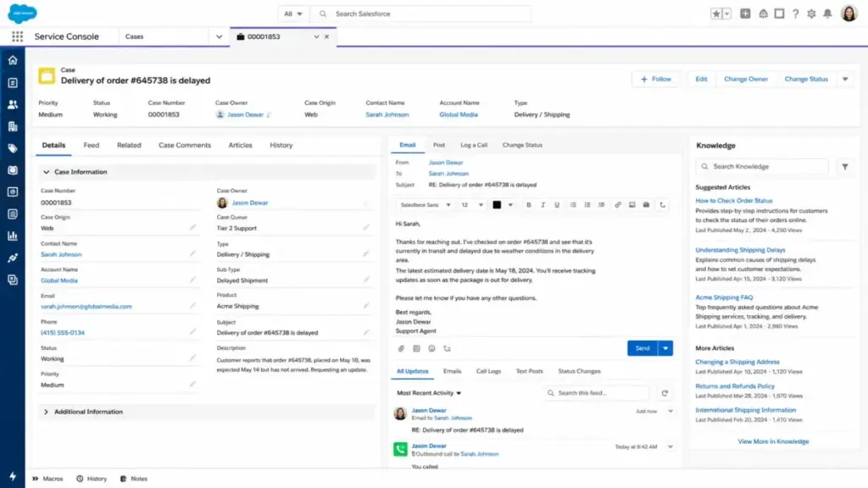Open the help question mark icon
This screenshot has height=488, width=868.
tap(795, 14)
